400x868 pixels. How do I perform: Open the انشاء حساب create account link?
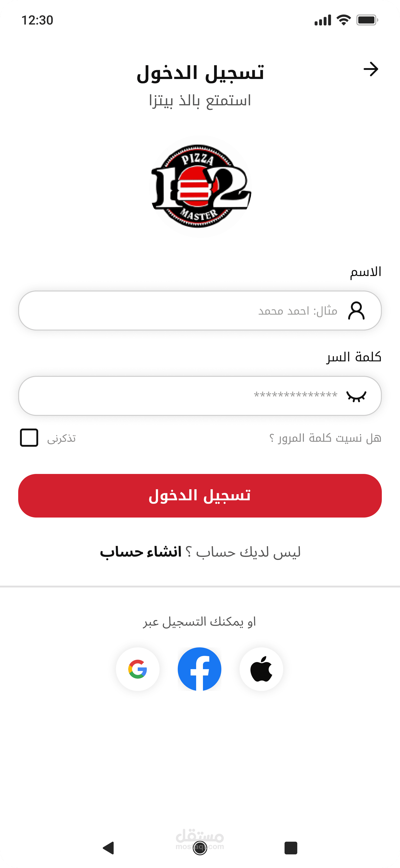141,552
